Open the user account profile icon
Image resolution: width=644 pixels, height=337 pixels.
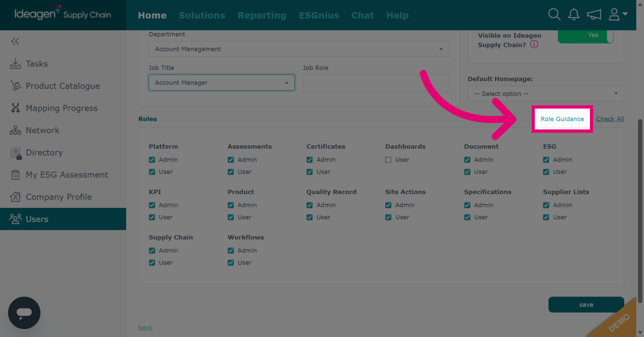[x=618, y=14]
